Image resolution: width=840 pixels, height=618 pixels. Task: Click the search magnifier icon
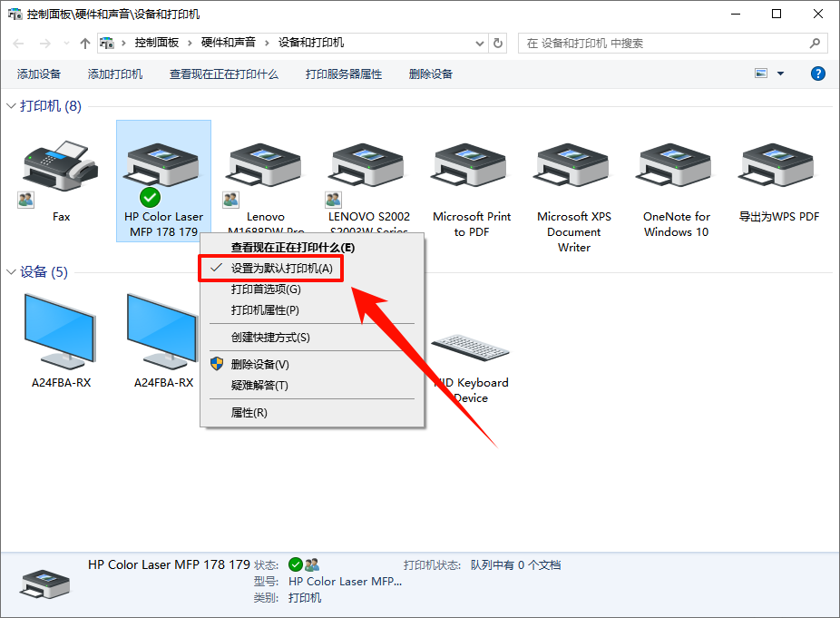pos(815,43)
